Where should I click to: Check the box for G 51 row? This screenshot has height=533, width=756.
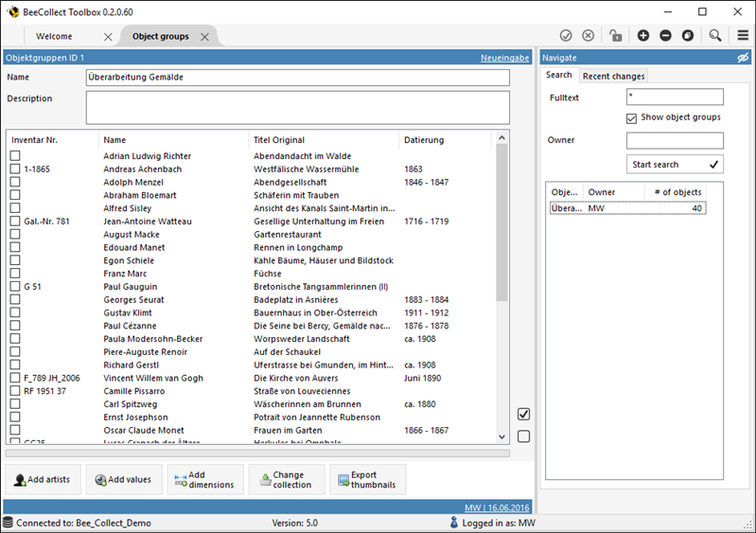coord(15,286)
